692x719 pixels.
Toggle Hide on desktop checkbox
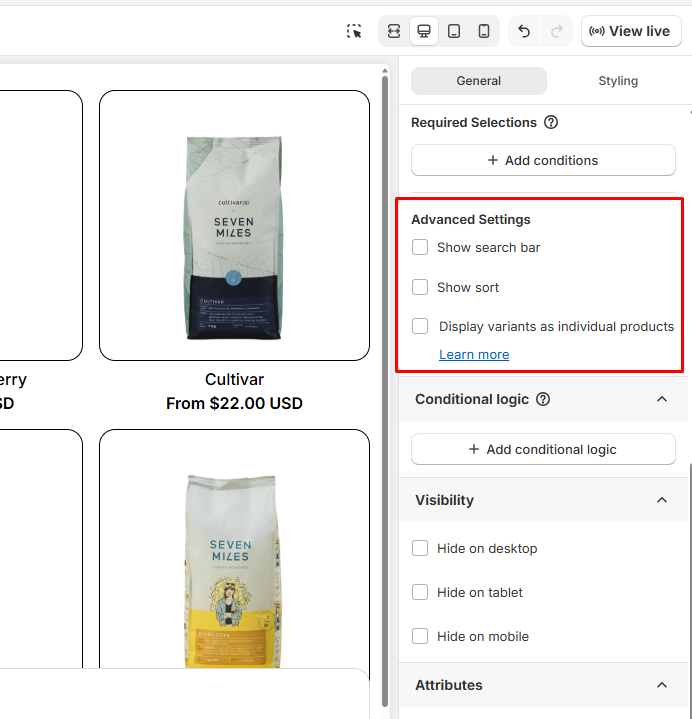420,548
